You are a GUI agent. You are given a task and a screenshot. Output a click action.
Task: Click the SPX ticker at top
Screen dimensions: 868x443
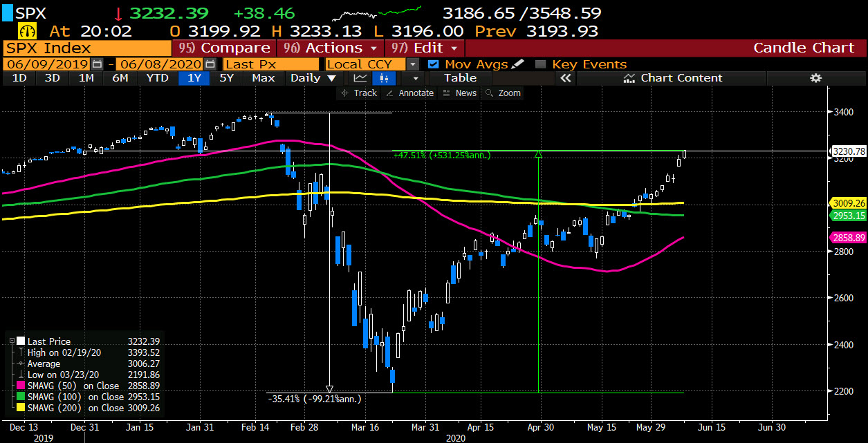(41, 13)
